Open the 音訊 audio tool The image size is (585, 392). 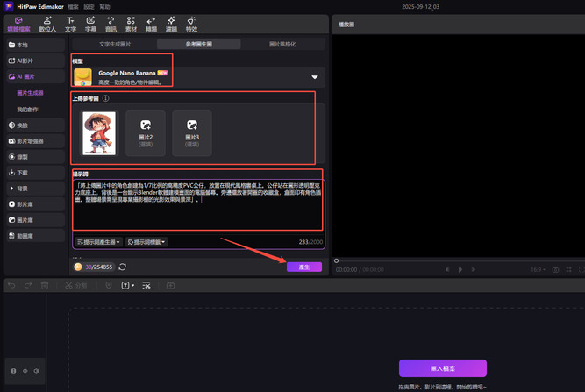111,24
